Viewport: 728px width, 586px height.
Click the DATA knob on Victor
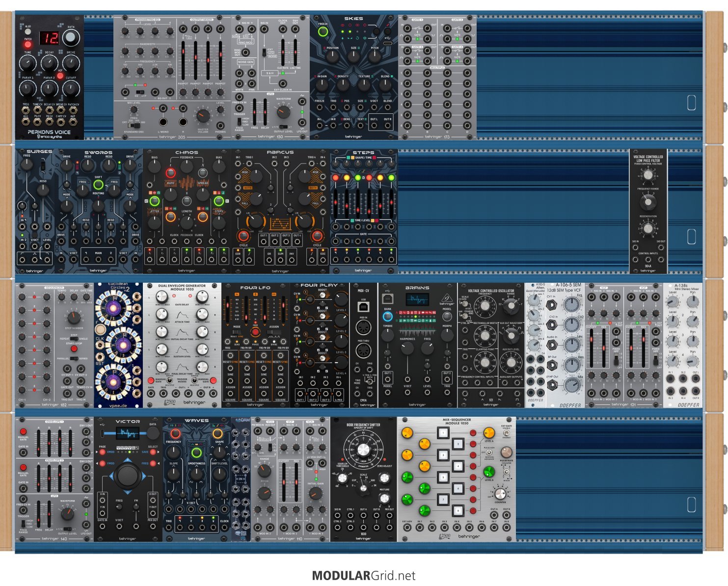(x=153, y=433)
